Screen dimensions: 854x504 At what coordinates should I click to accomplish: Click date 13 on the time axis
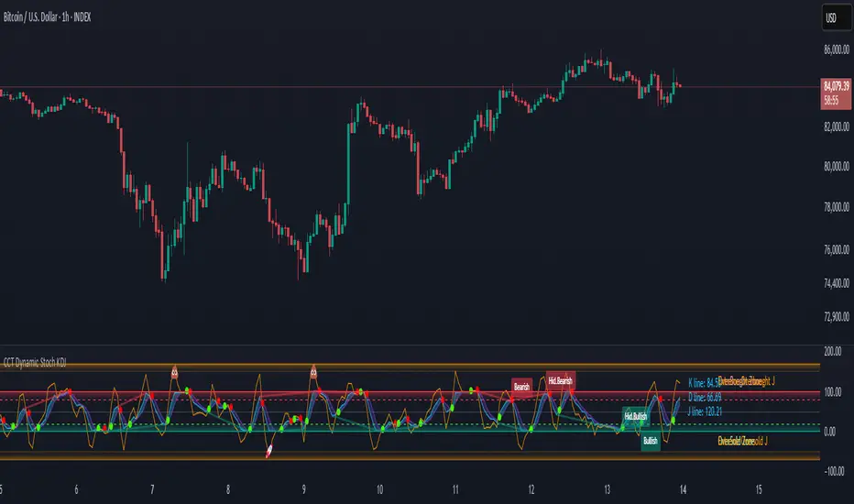607,489
